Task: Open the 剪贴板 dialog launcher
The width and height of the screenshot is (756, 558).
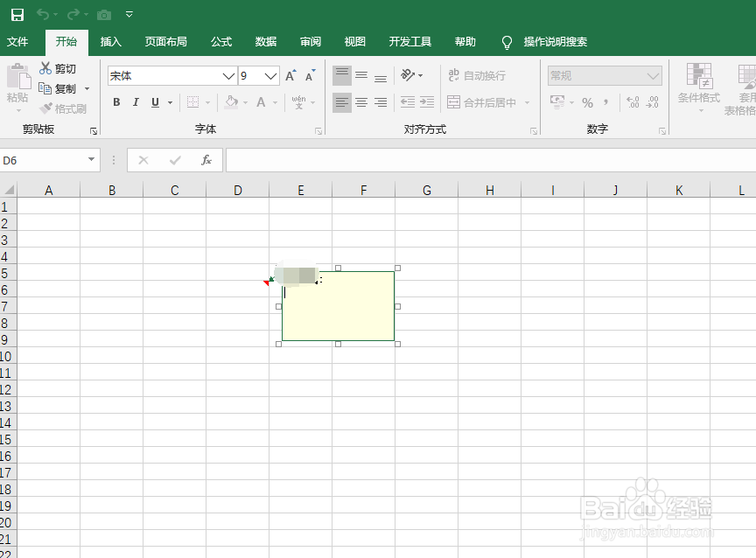Action: 94,131
